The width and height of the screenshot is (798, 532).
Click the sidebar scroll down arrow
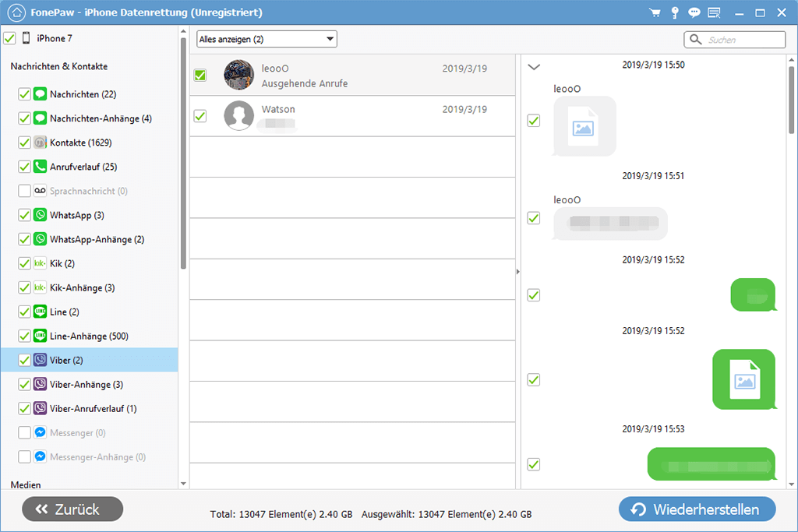click(183, 484)
